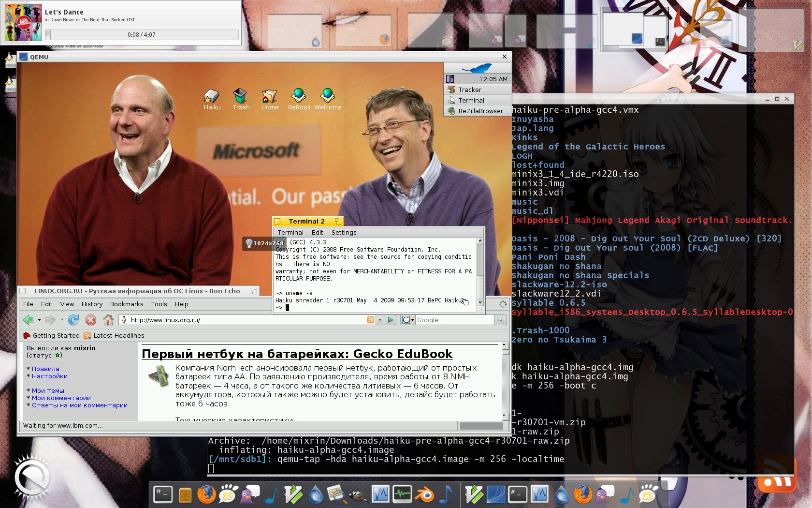The image size is (812, 508).
Task: Open the browser View menu
Action: click(67, 304)
